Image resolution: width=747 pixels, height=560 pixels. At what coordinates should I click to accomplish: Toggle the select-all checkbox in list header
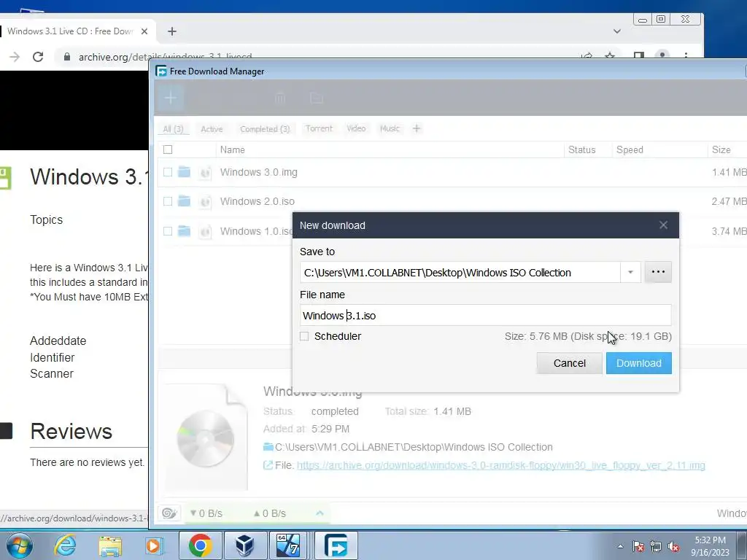(168, 149)
